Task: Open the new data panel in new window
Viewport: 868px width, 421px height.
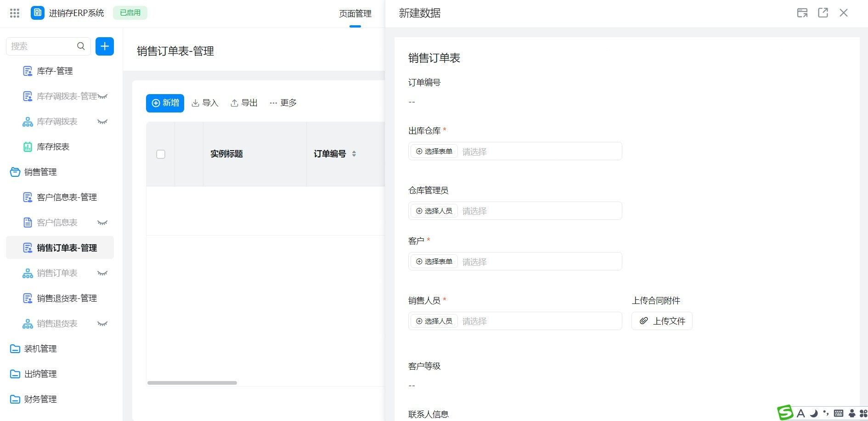Action: [823, 13]
